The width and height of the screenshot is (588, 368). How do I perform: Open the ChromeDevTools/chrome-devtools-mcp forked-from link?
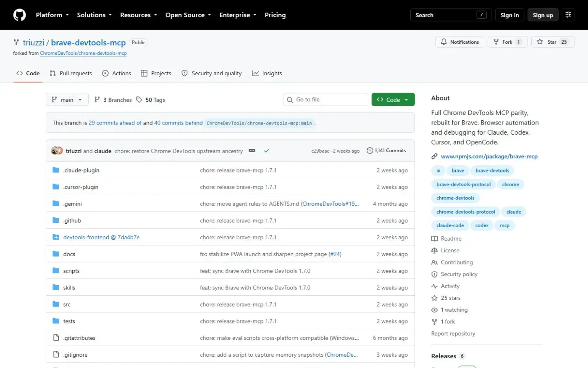(x=83, y=53)
